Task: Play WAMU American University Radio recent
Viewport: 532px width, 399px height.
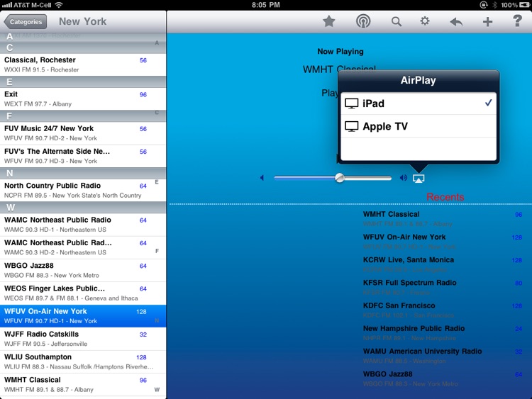Action: pos(443,356)
